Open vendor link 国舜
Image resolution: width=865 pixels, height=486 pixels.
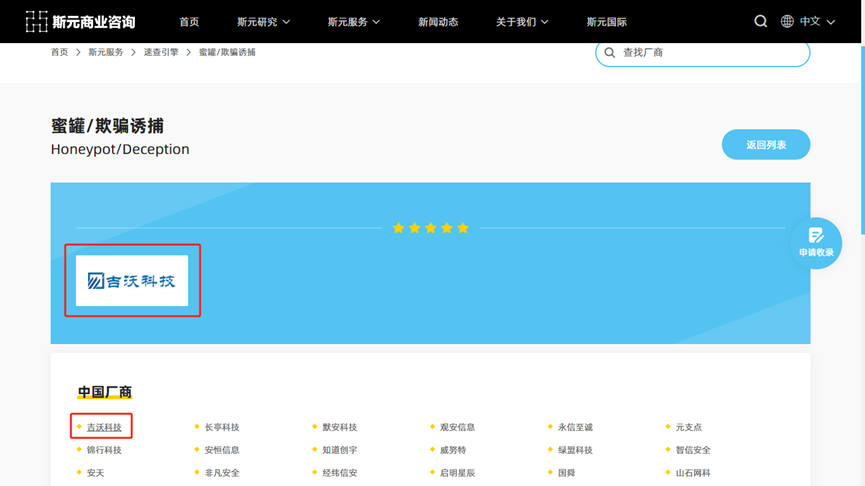[567, 473]
